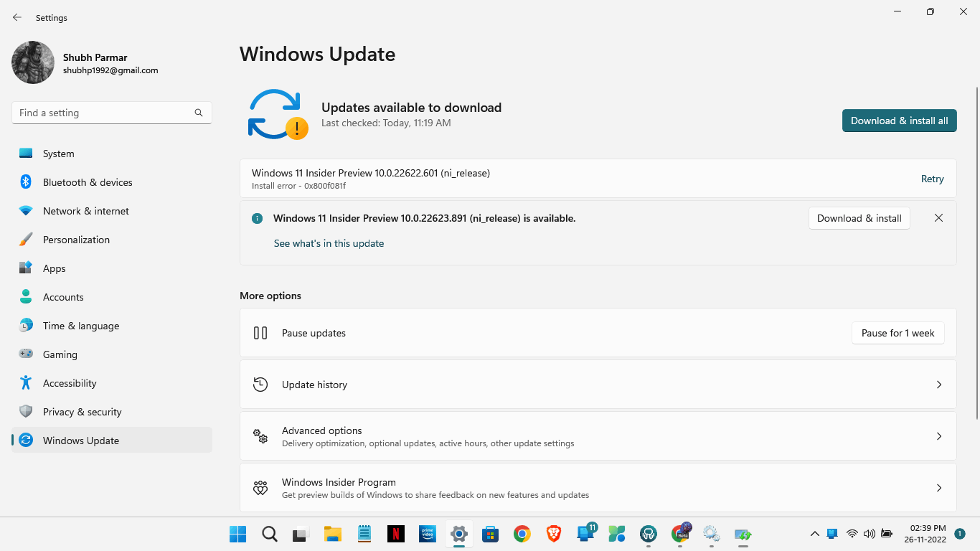
Task: Open Advanced options row
Action: point(598,436)
